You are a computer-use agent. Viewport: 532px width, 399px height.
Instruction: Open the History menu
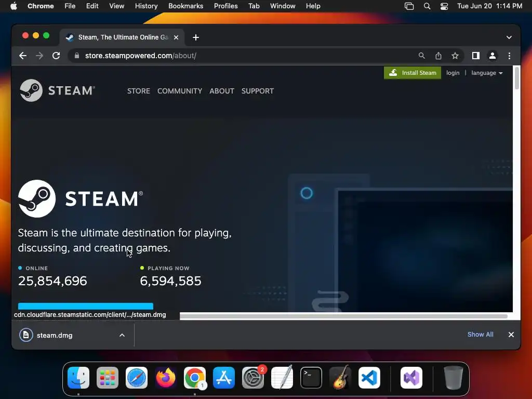pos(146,6)
